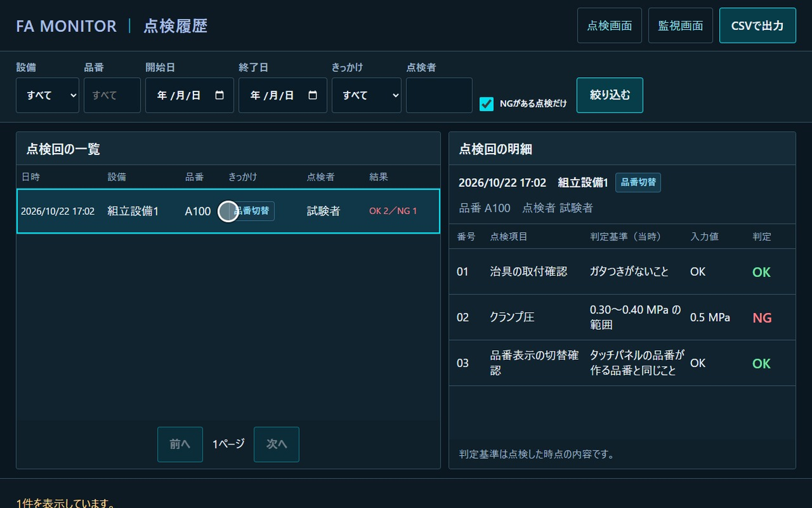This screenshot has height=508, width=812.
Task: Uncheck the NGがある点検だけ checkbox
Action: [486, 104]
